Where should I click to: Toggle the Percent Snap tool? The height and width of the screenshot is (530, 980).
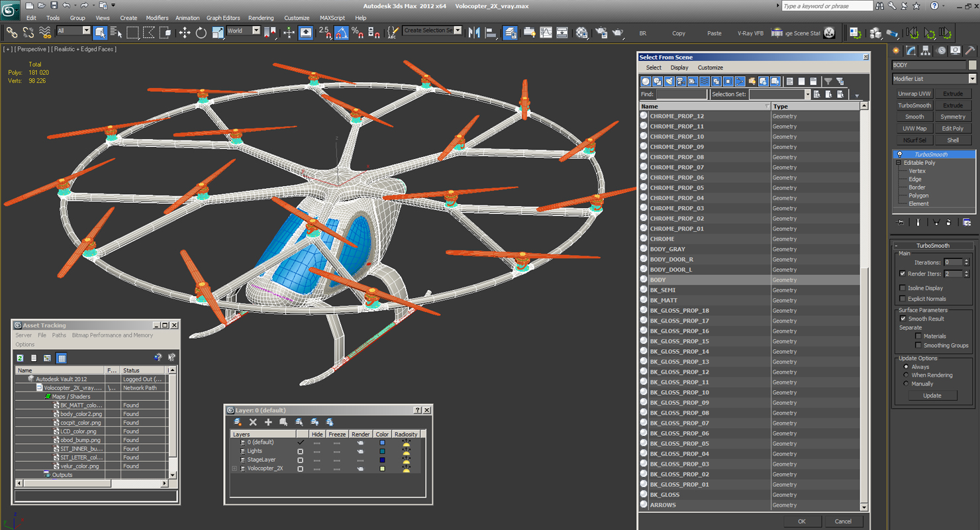358,32
